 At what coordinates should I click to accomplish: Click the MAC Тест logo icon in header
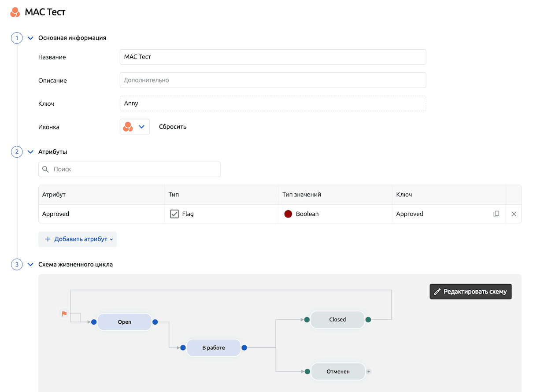click(15, 12)
